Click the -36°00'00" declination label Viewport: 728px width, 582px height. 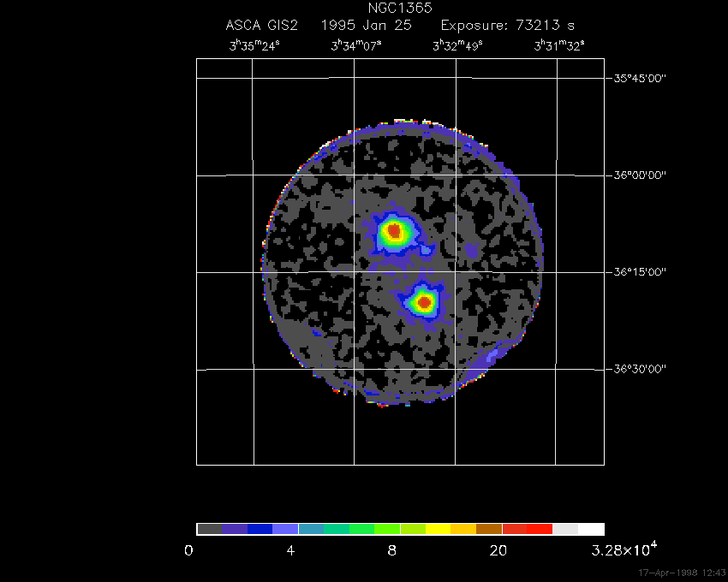[x=637, y=175]
